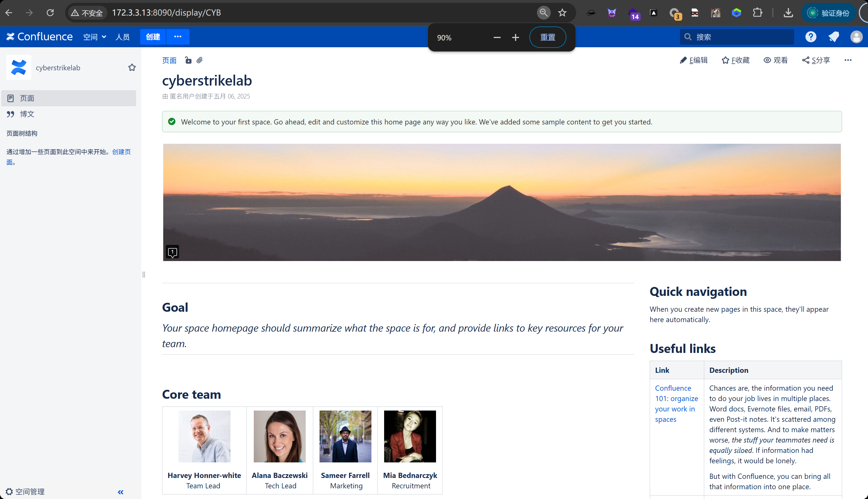Click the browser extensions puzzle icon
Viewport: 868px width, 499px height.
coord(757,13)
